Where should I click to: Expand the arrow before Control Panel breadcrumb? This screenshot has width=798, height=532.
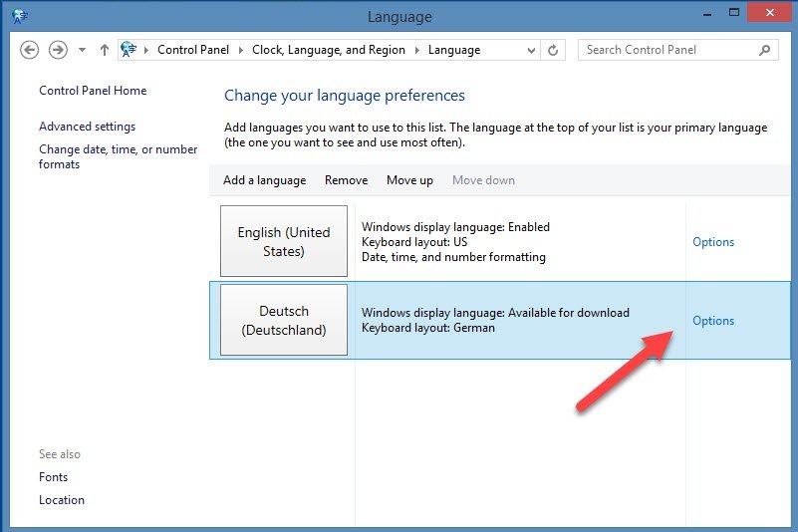point(146,50)
